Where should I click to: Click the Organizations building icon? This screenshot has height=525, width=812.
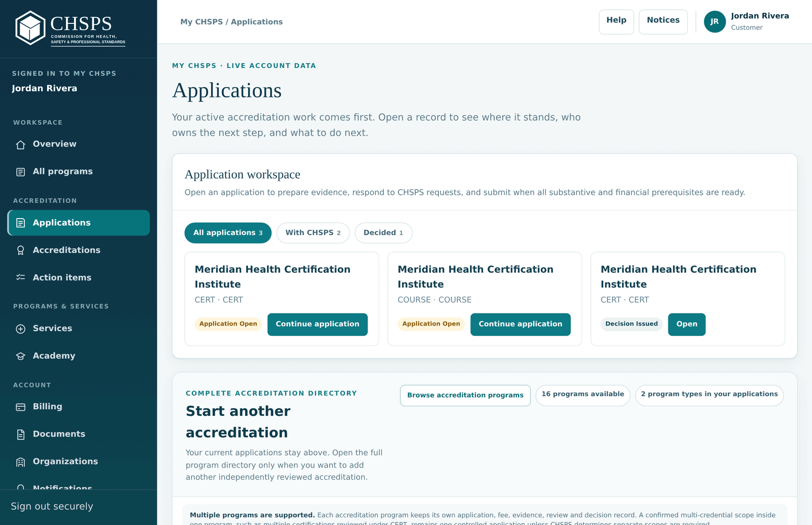click(x=20, y=462)
